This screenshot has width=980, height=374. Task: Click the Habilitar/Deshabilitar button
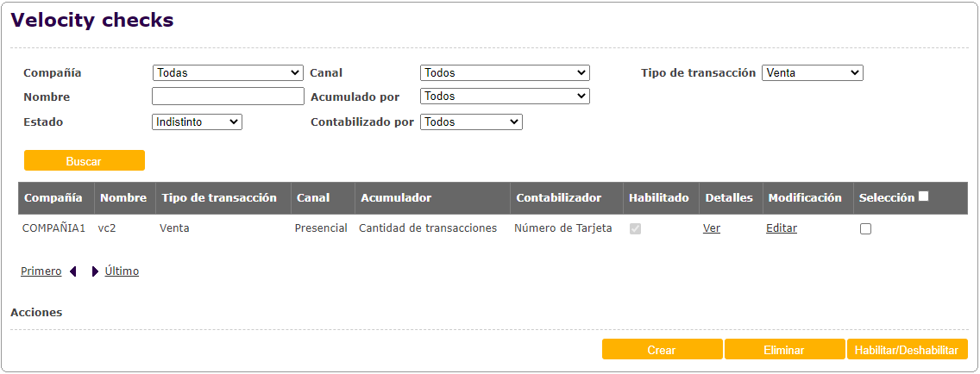tap(908, 350)
